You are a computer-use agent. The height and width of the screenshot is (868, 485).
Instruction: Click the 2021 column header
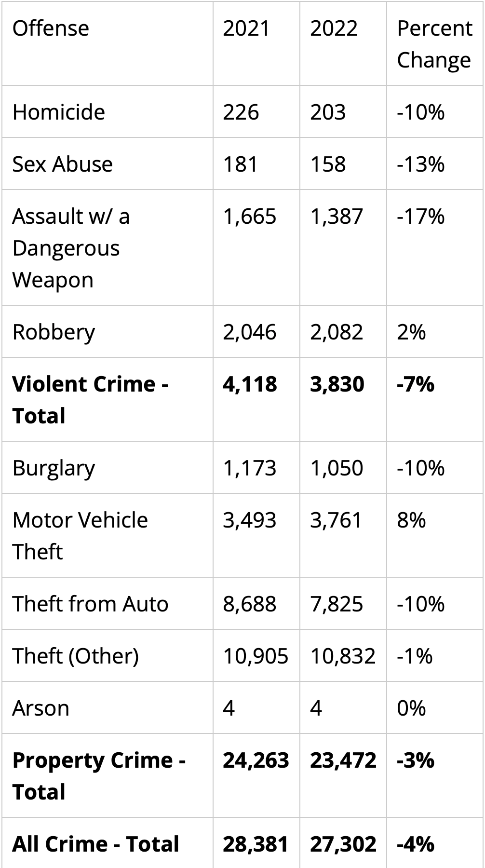pyautogui.click(x=246, y=28)
